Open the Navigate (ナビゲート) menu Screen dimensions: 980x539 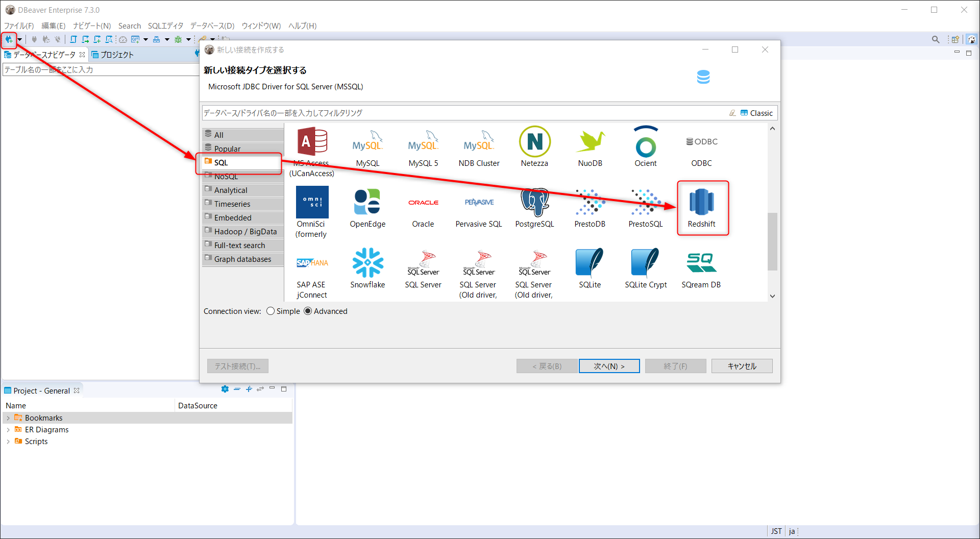point(92,26)
